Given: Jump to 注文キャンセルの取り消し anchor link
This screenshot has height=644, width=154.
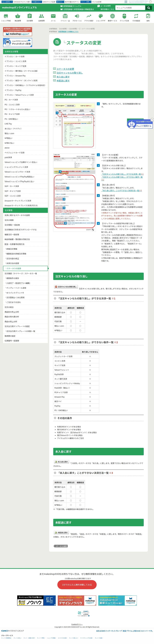Looking at the screenshot, I should coord(69,73).
